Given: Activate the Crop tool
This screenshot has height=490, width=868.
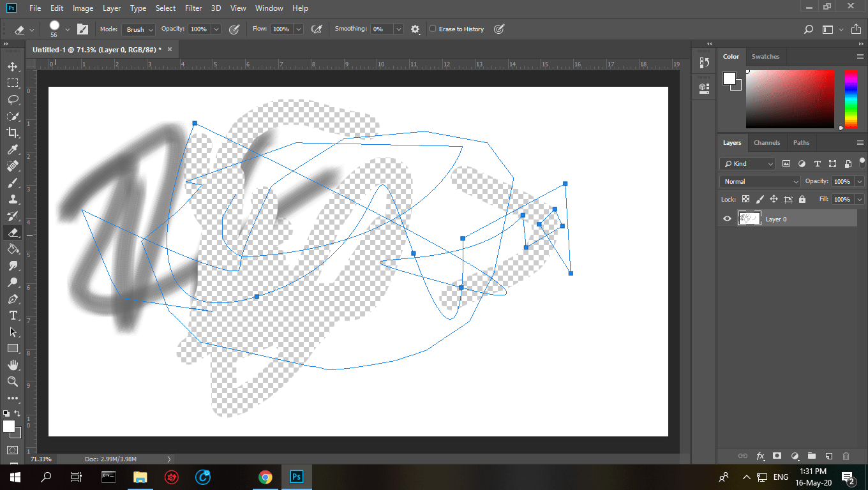Looking at the screenshot, I should (13, 133).
